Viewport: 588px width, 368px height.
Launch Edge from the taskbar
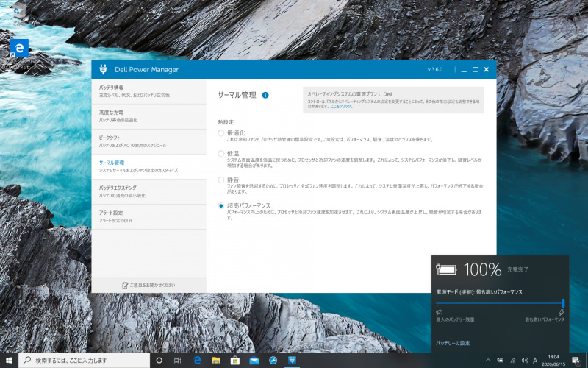click(x=197, y=361)
